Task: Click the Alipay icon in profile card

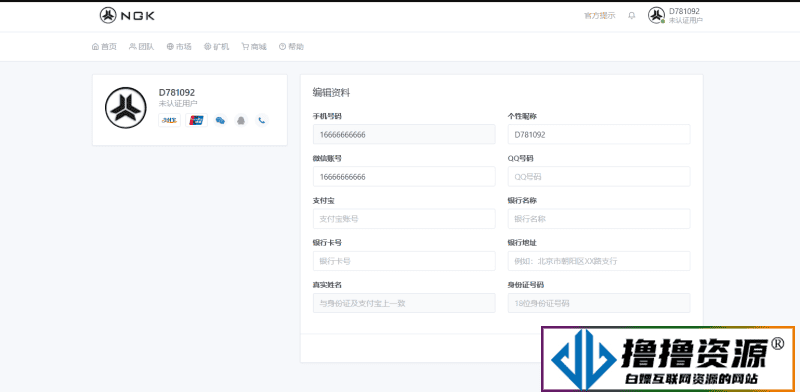Action: coord(169,120)
